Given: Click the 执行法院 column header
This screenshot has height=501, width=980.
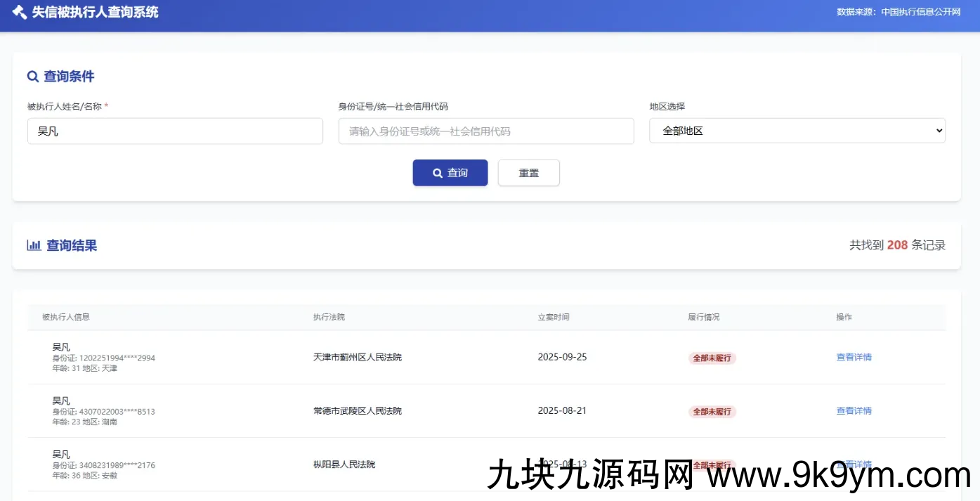Looking at the screenshot, I should click(x=329, y=317).
